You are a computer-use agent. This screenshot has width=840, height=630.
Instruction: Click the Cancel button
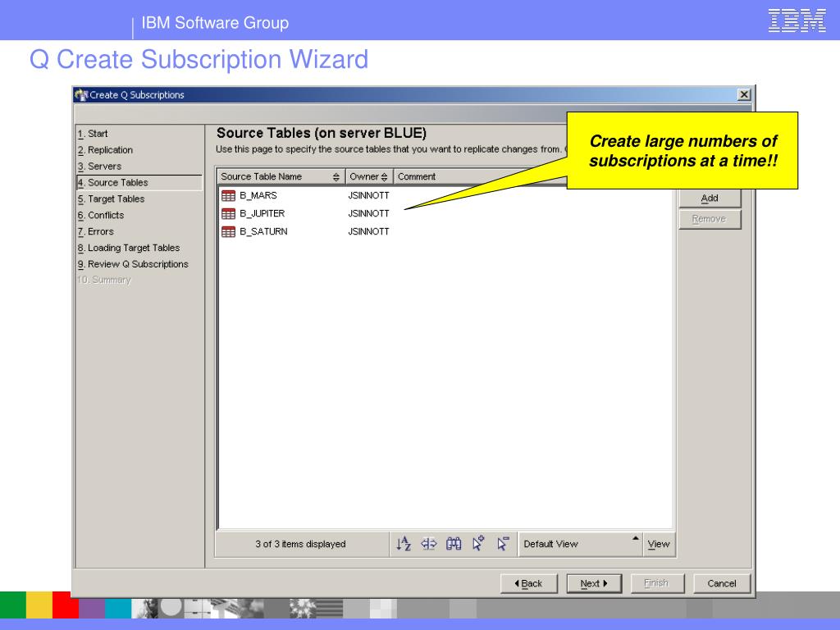tap(722, 583)
